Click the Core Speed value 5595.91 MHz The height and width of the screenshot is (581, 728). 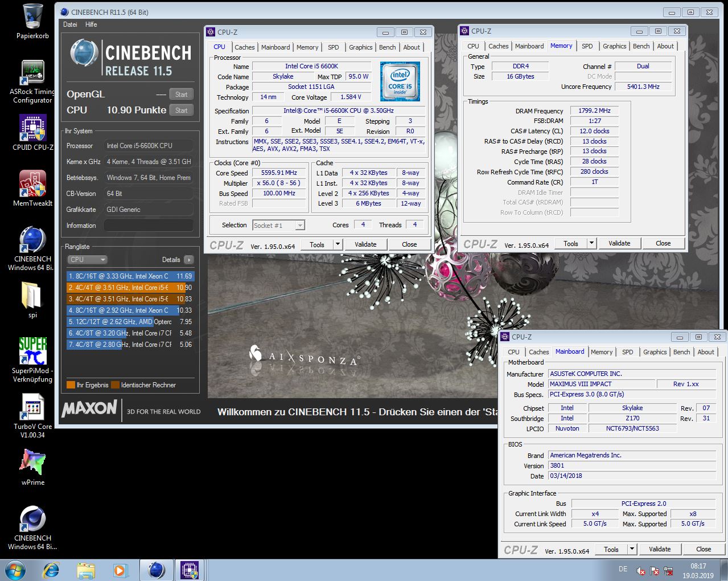(279, 173)
